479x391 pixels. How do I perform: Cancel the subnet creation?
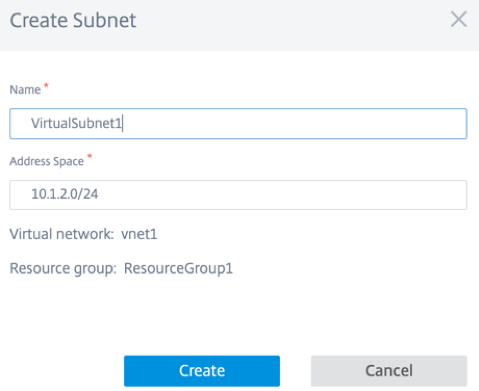pyautogui.click(x=389, y=371)
